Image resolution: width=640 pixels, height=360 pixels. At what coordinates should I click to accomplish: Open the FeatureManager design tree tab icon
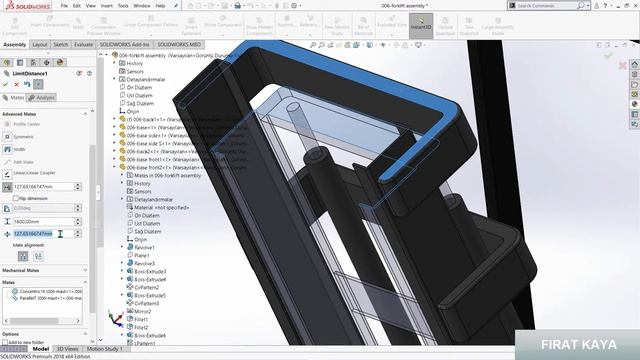tap(7, 62)
